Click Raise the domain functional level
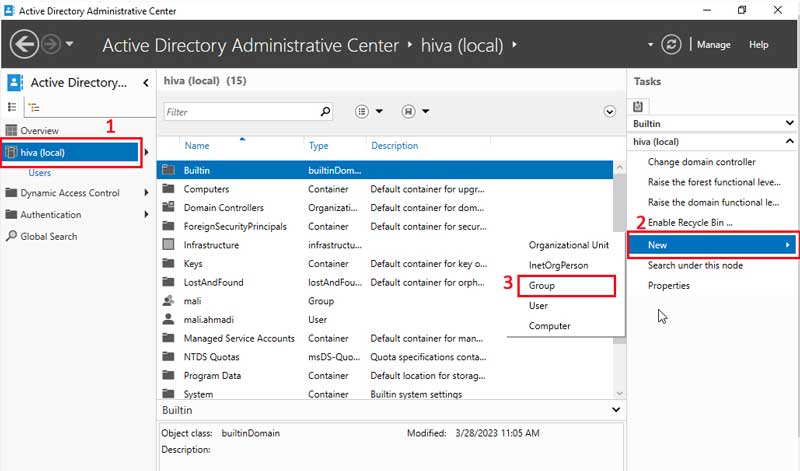Viewport: 800px width, 471px height. (x=713, y=203)
